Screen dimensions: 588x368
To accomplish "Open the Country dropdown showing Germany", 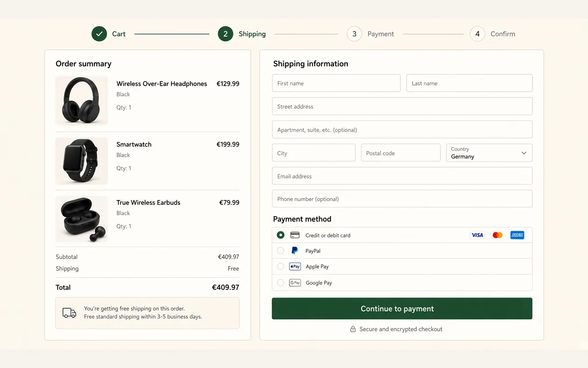I will pos(489,153).
